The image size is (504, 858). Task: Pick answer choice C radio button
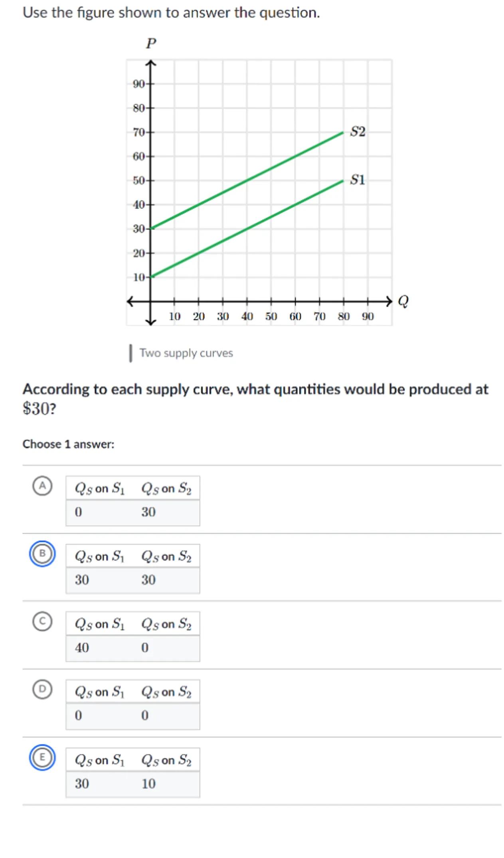42,621
